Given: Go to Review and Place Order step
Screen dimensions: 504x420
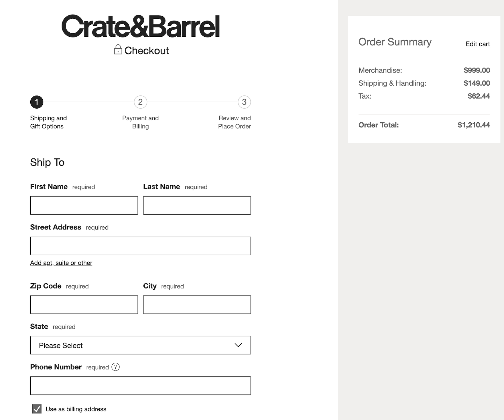Looking at the screenshot, I should click(x=234, y=122).
